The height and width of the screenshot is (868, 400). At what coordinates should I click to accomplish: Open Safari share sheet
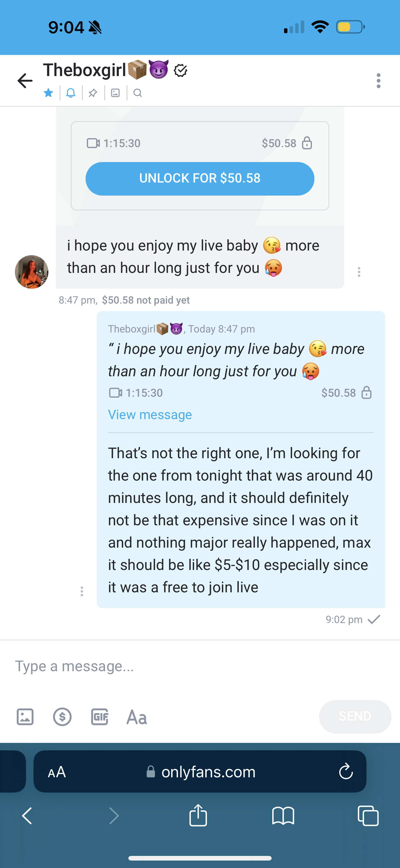point(198,816)
